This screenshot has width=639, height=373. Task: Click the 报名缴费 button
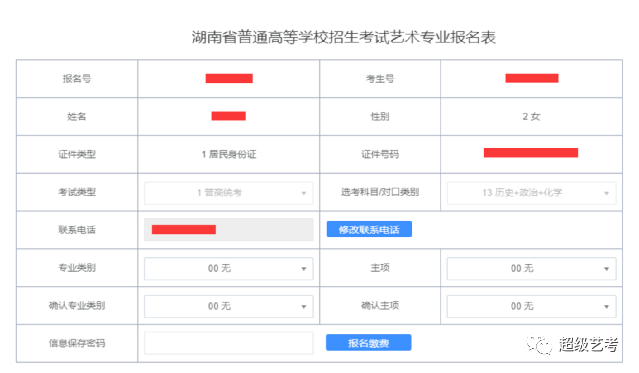[368, 342]
